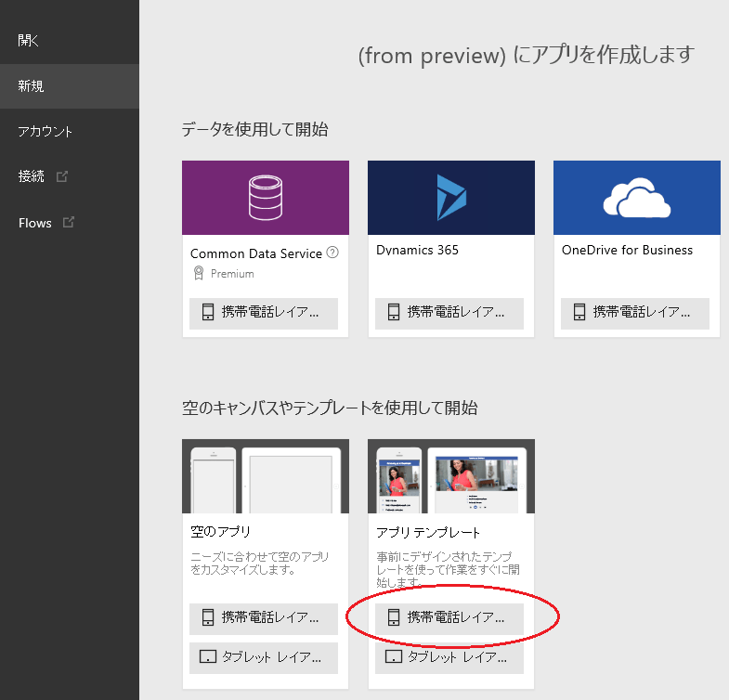Choose phone layout under Dynamics 365
The width and height of the screenshot is (729, 700).
[449, 313]
